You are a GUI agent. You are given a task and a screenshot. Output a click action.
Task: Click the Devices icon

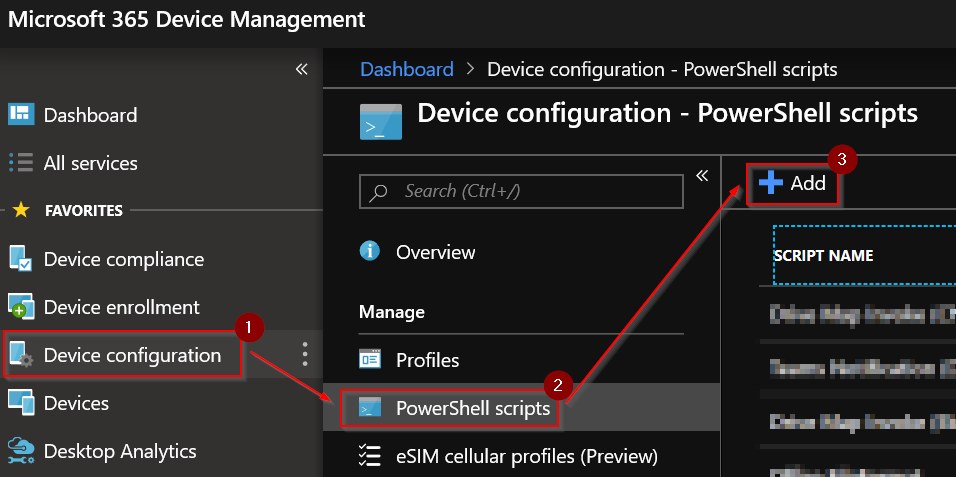[x=21, y=403]
